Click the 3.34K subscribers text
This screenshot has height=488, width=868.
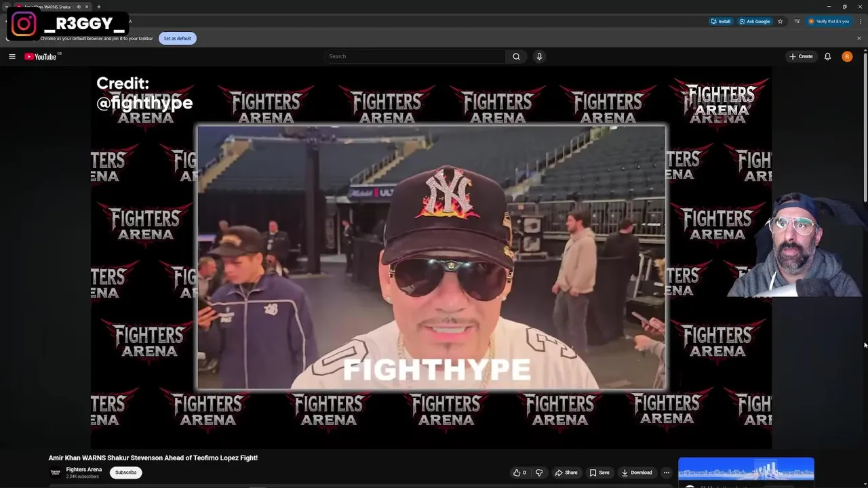[82, 476]
